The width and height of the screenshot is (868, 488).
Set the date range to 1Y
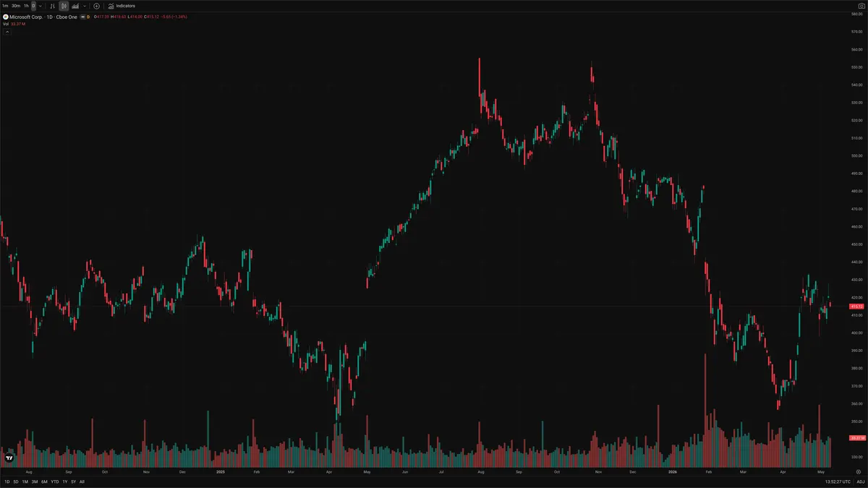pos(64,481)
